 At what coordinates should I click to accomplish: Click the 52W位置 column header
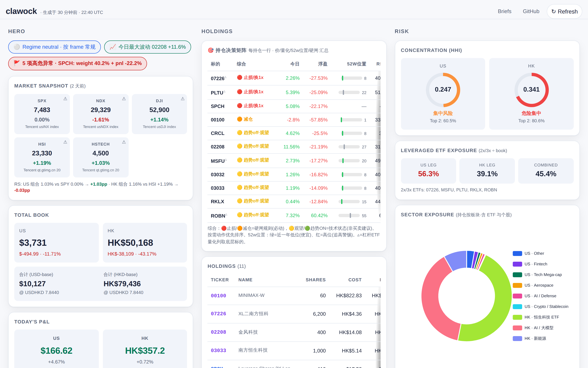[x=356, y=64]
